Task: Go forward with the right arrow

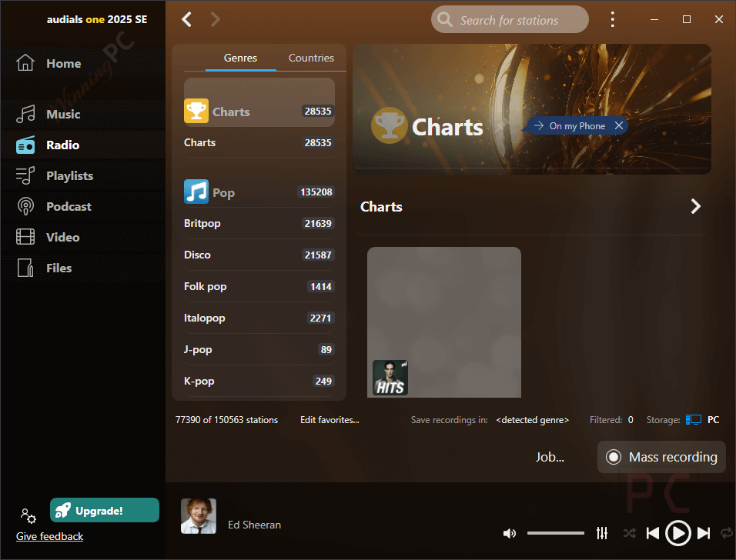Action: coord(215,19)
